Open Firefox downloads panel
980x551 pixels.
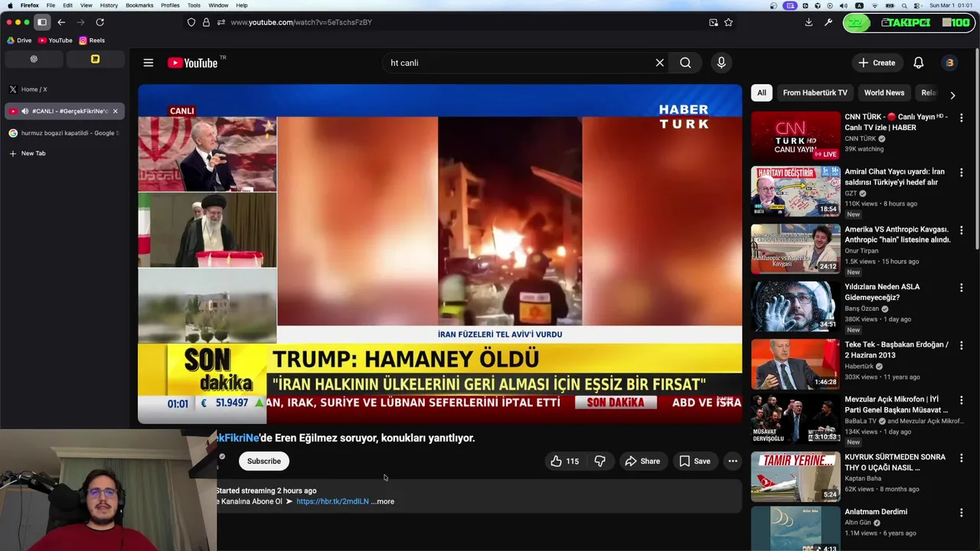808,22
